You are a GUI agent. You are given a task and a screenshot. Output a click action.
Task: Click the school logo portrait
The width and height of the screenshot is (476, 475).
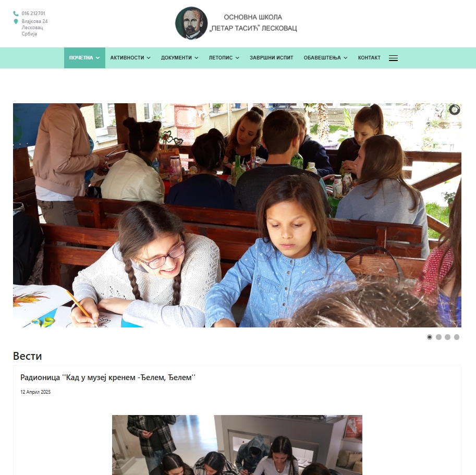pyautogui.click(x=191, y=23)
